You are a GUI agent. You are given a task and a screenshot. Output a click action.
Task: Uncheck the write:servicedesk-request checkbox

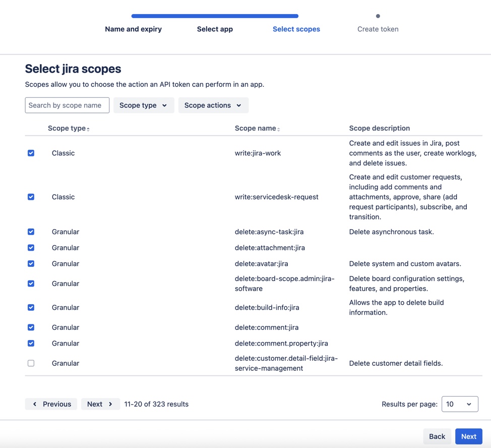coord(31,197)
